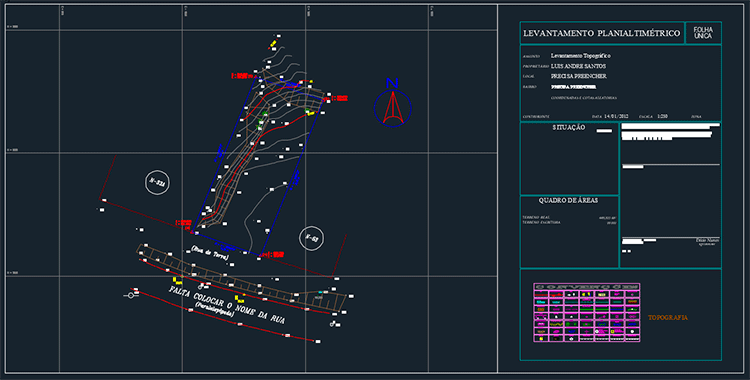Click the date 14/01/2012
Viewport: 750px width, 380px height.
617,116
